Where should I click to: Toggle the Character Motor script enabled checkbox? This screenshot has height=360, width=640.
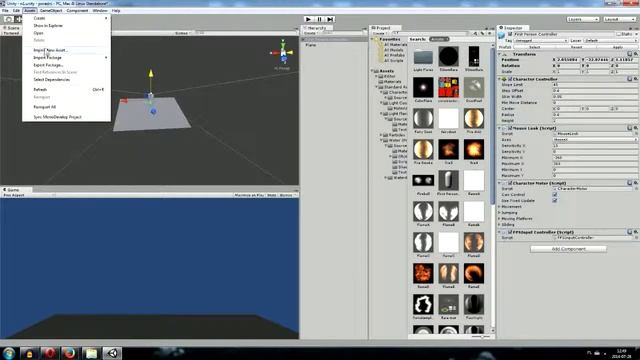(510, 183)
